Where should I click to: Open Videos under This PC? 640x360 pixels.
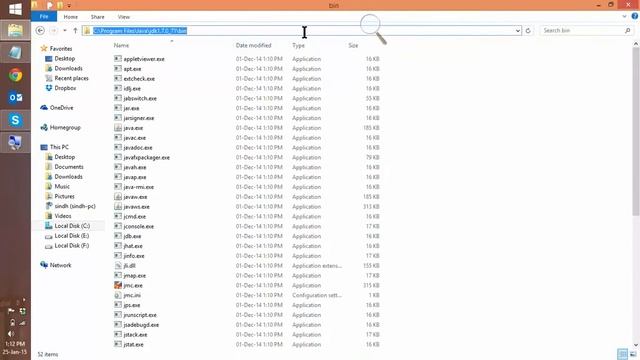[63, 216]
